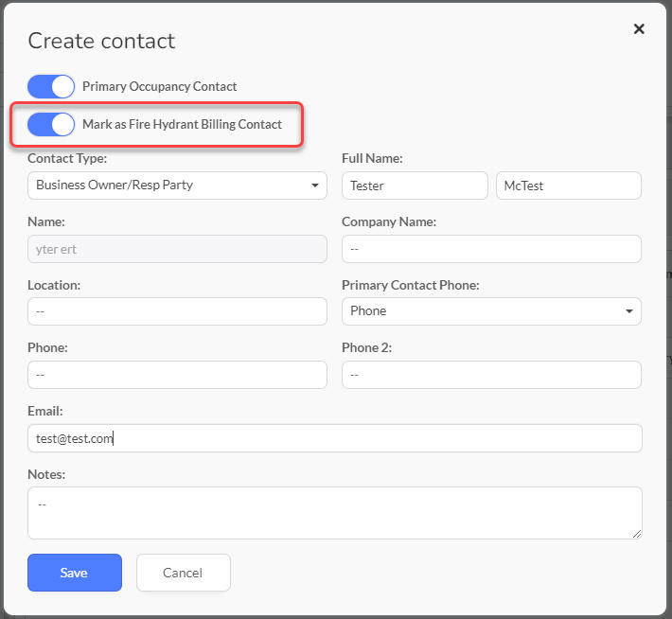Open Primary Contact Phone dropdown
The width and height of the screenshot is (672, 619).
491,311
